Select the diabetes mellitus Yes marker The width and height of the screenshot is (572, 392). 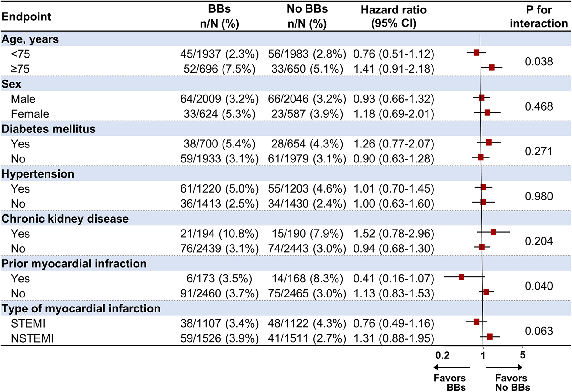pos(489,142)
